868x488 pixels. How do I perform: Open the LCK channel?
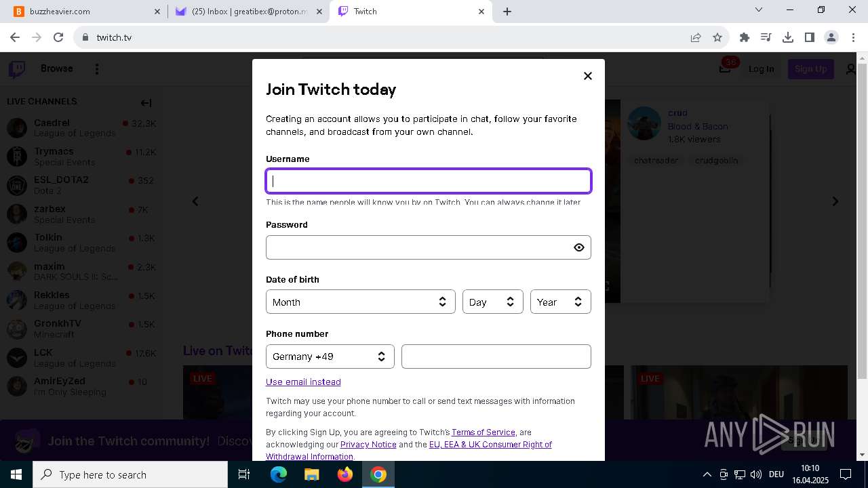click(x=81, y=358)
